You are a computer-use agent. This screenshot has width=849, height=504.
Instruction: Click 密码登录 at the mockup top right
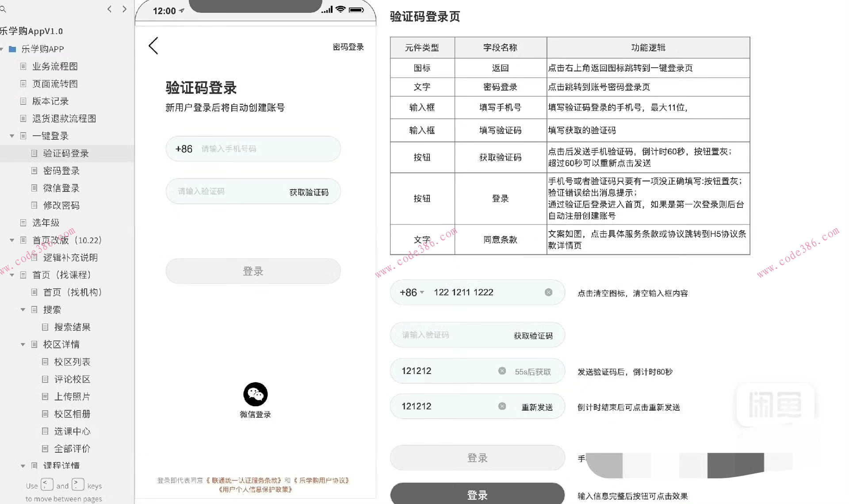[348, 47]
